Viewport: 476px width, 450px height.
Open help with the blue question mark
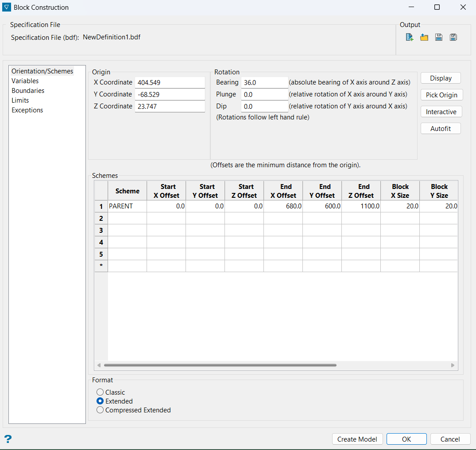(8, 439)
